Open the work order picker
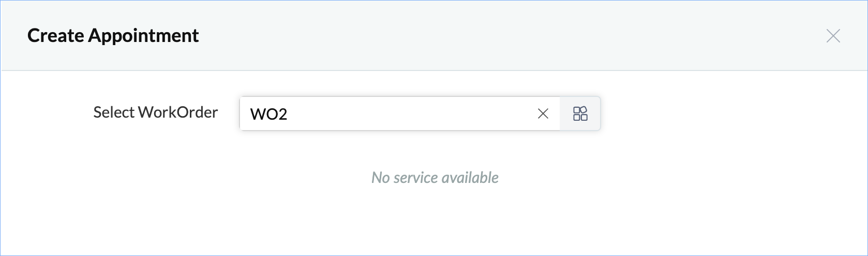868x256 pixels. 580,113
